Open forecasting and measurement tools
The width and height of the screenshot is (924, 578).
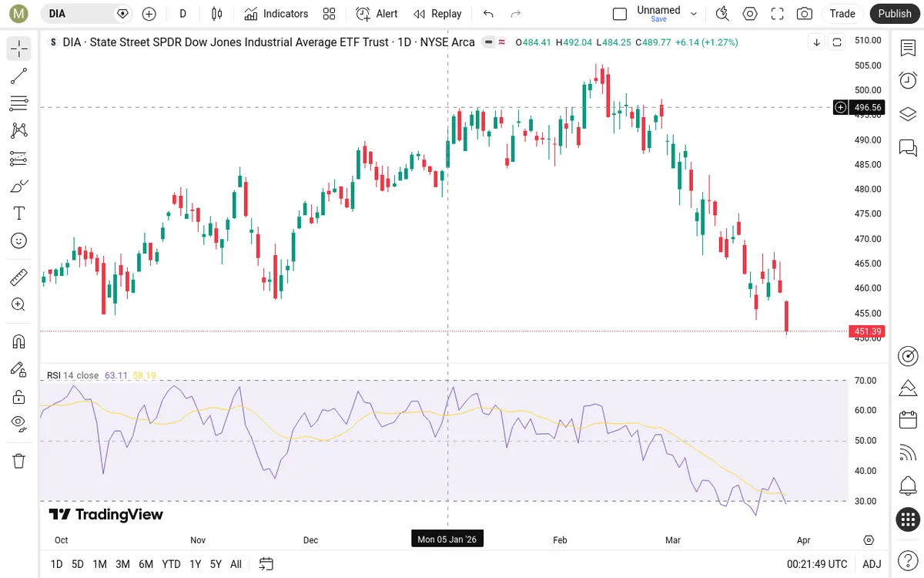[19, 158]
